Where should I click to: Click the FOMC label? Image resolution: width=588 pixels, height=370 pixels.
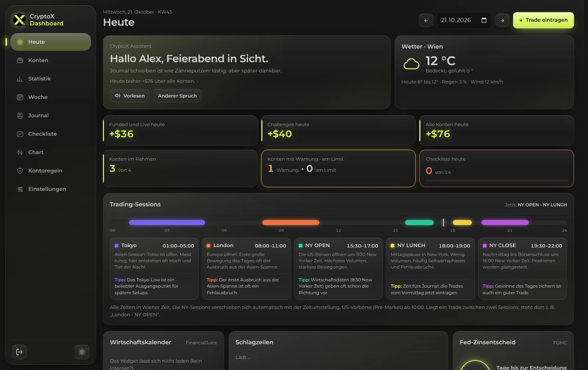tap(560, 343)
